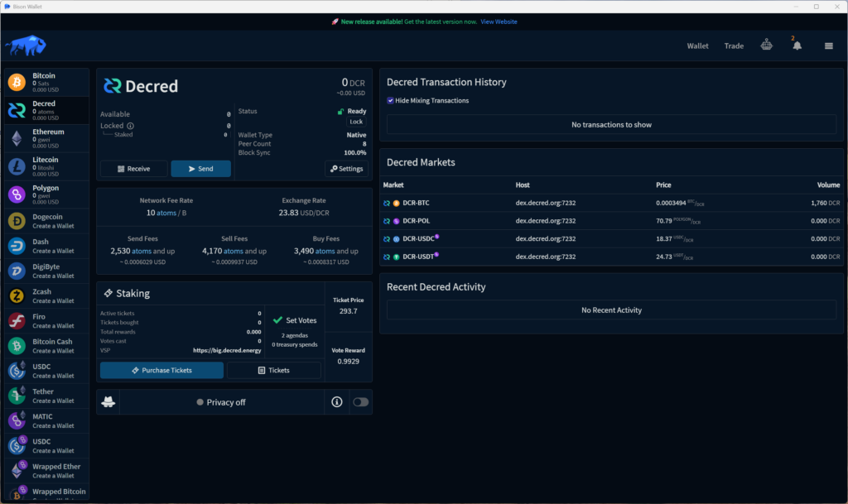The image size is (848, 504).
Task: Select Litecoin in the asset sidebar
Action: coord(46,166)
